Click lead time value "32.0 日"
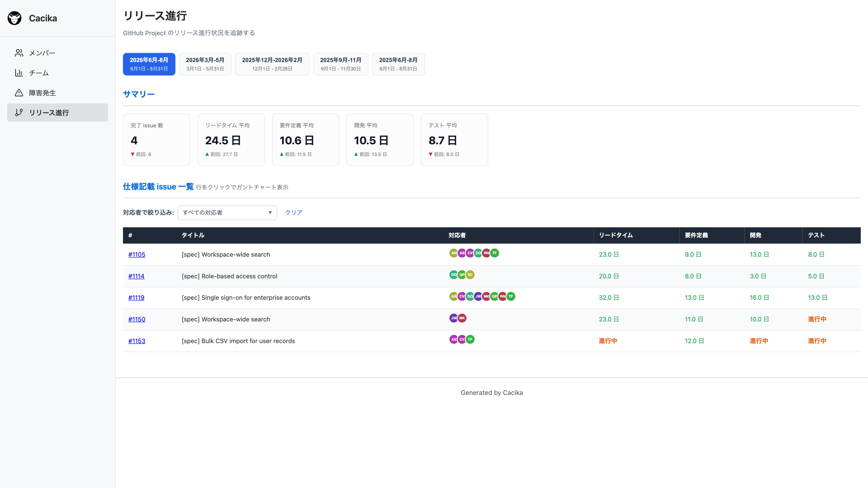Viewport: 868px width, 488px height. tap(609, 297)
